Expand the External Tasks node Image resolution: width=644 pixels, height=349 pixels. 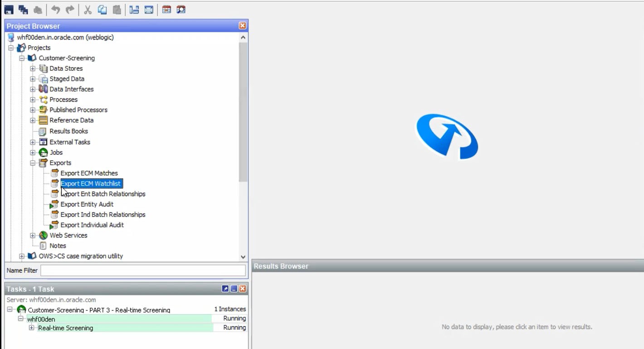(33, 142)
